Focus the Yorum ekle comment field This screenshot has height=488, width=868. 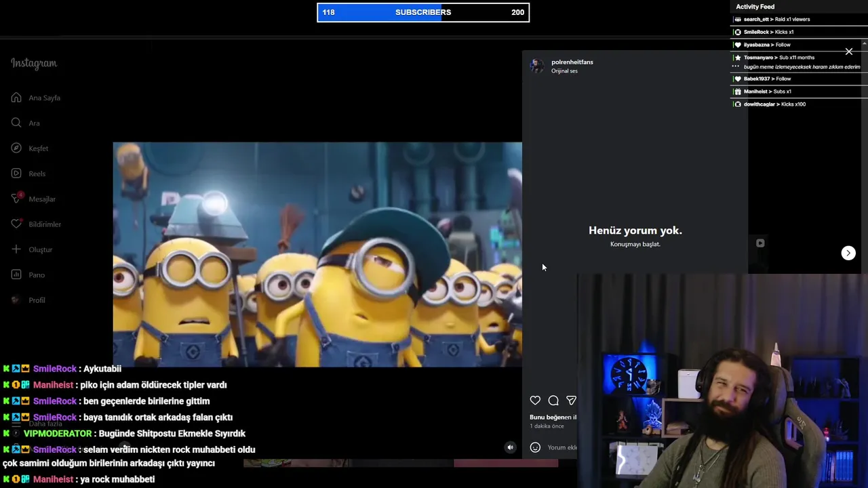(x=562, y=447)
